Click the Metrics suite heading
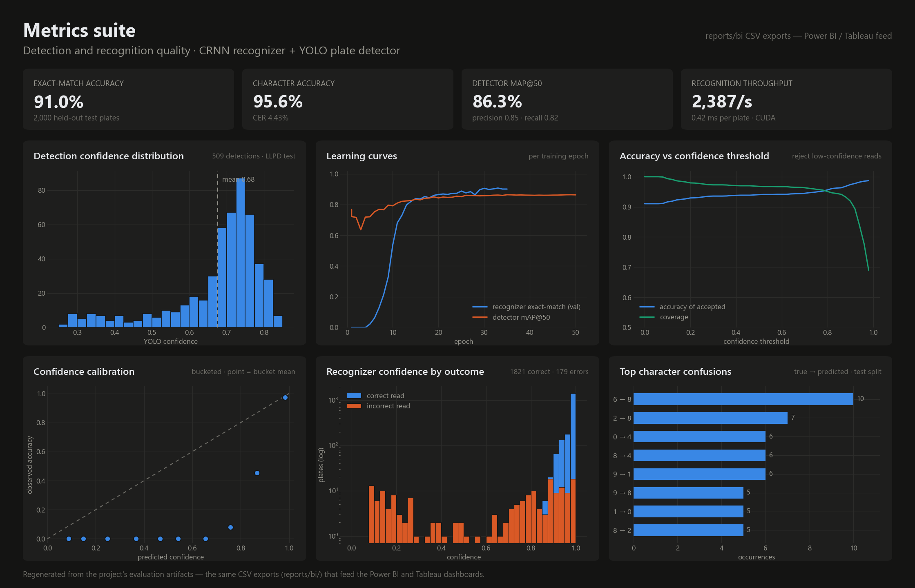 [79, 31]
